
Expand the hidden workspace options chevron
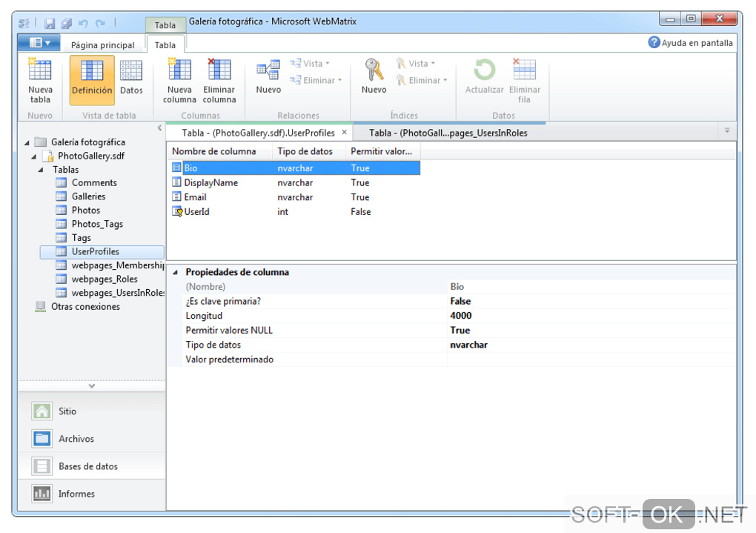[92, 386]
